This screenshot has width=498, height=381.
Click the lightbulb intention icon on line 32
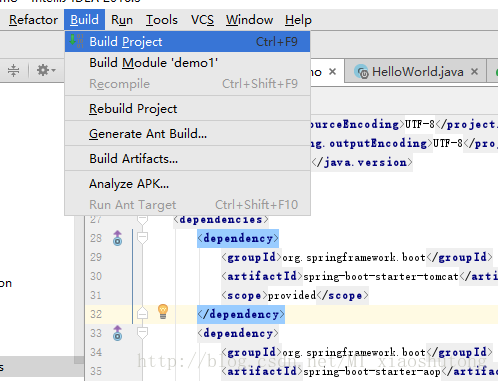pyautogui.click(x=163, y=312)
